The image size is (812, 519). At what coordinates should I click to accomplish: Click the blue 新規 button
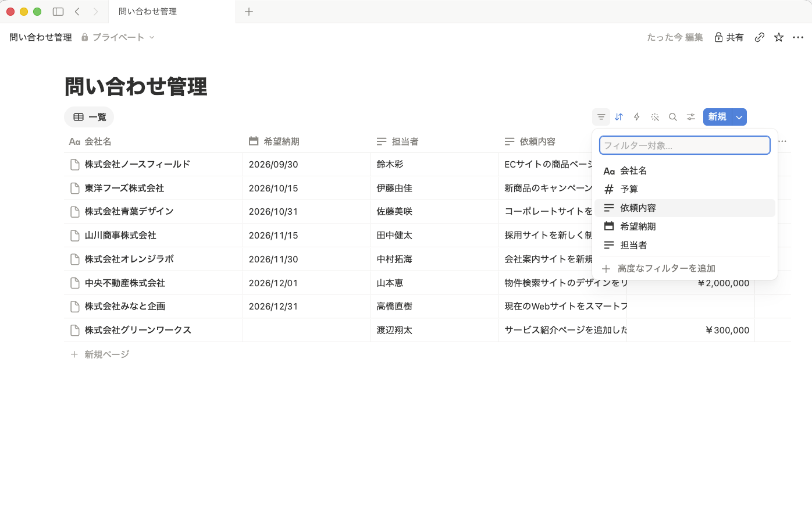click(x=717, y=117)
